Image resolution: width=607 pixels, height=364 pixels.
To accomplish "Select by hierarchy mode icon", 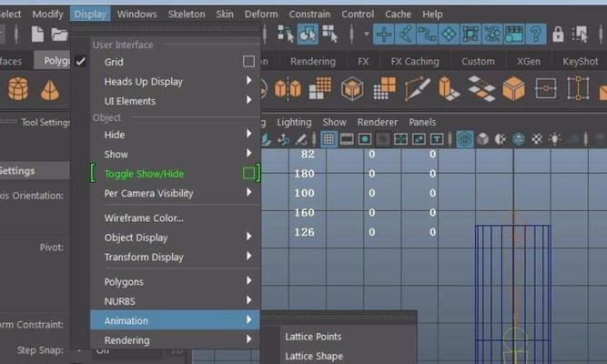I will point(286,34).
